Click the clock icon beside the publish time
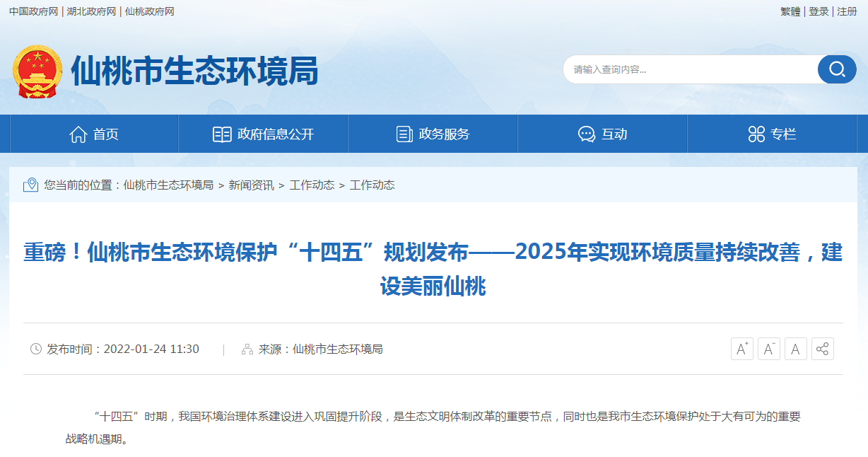This screenshot has width=868, height=457. (34, 349)
